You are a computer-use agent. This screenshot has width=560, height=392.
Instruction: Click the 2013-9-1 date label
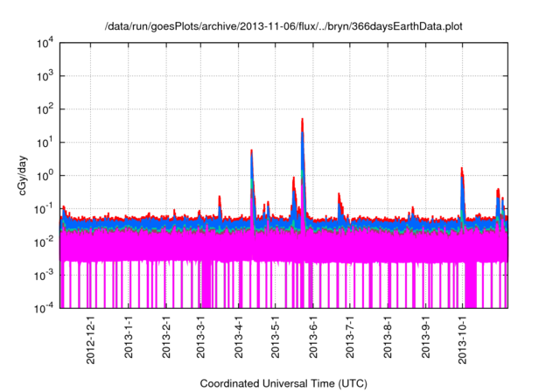point(426,337)
